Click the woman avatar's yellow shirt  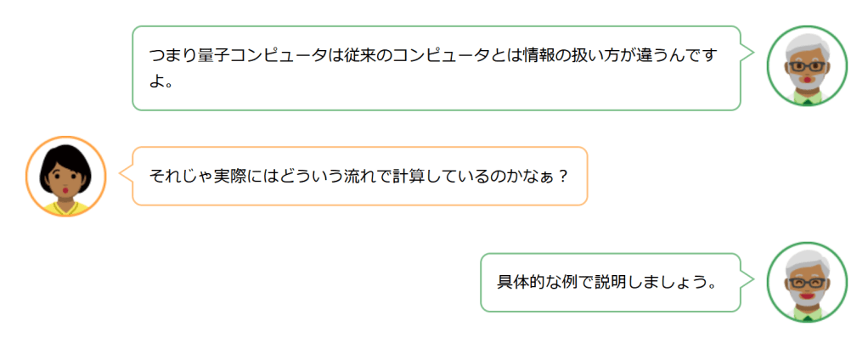pos(66,208)
